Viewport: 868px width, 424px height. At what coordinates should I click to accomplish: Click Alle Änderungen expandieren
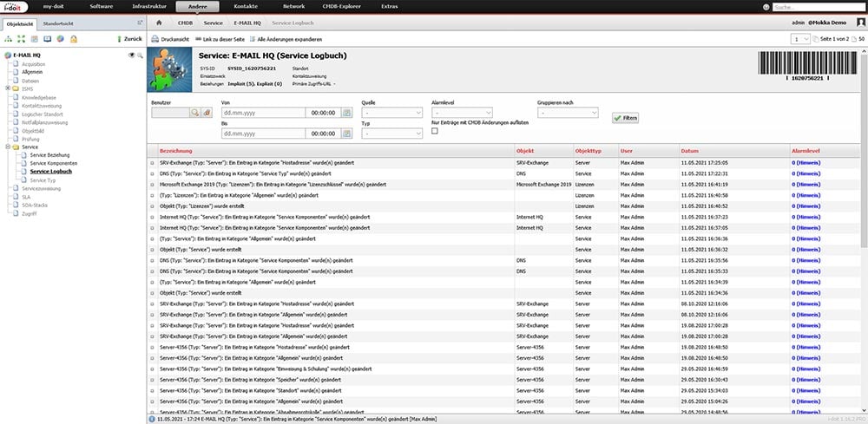(x=286, y=39)
